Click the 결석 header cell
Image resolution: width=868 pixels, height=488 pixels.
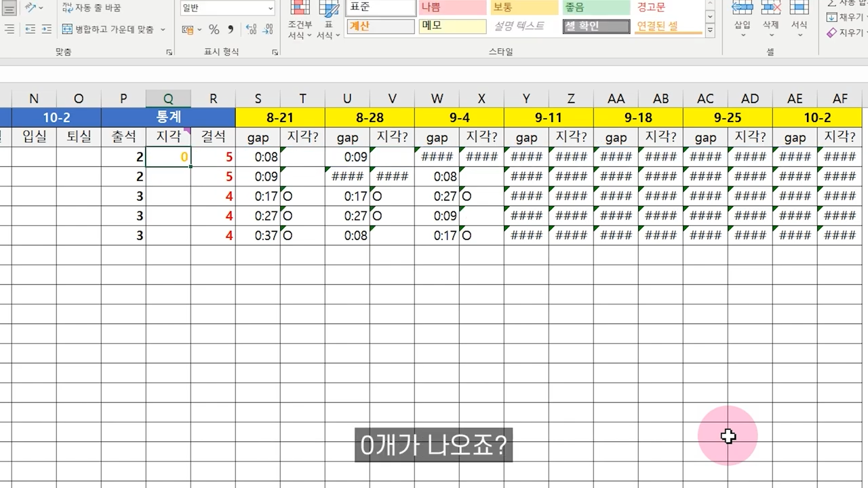click(213, 137)
